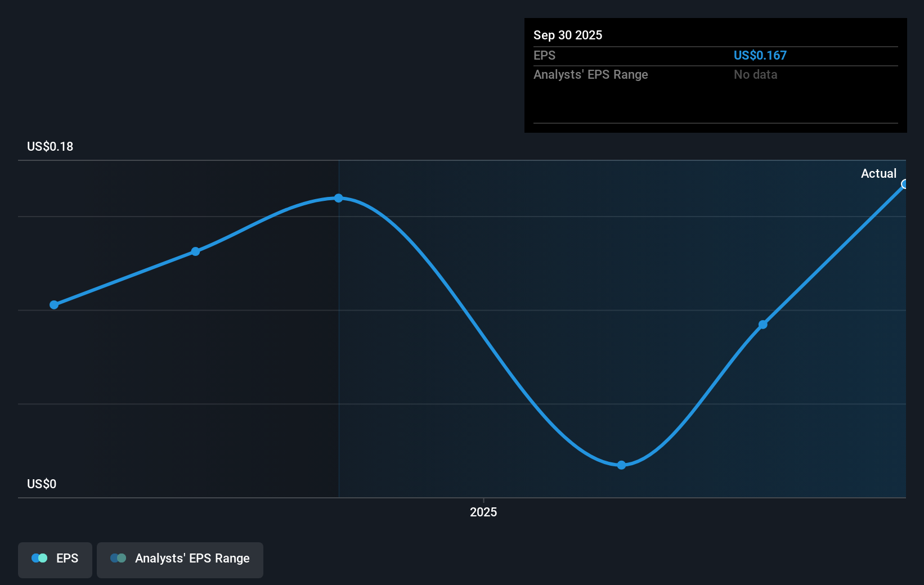
Task: Click the Sep 30 2025 tooltip date
Action: coord(568,35)
